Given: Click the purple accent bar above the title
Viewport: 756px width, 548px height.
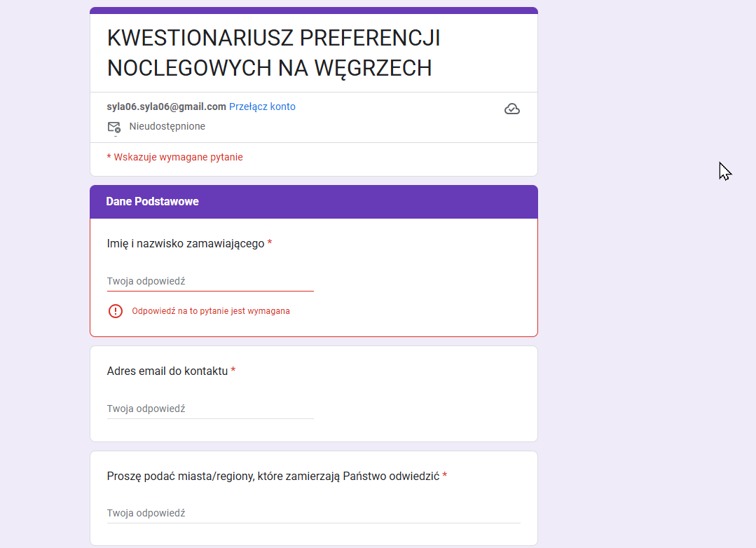Looking at the screenshot, I should tap(314, 11).
